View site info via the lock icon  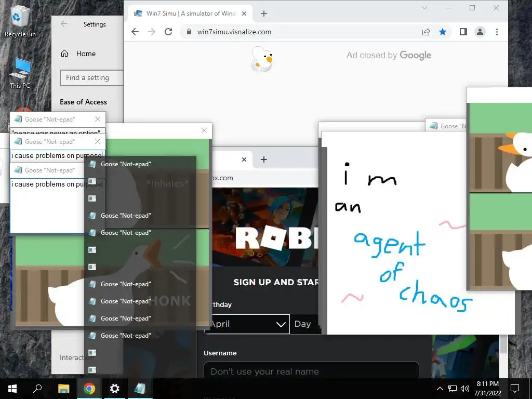click(189, 32)
